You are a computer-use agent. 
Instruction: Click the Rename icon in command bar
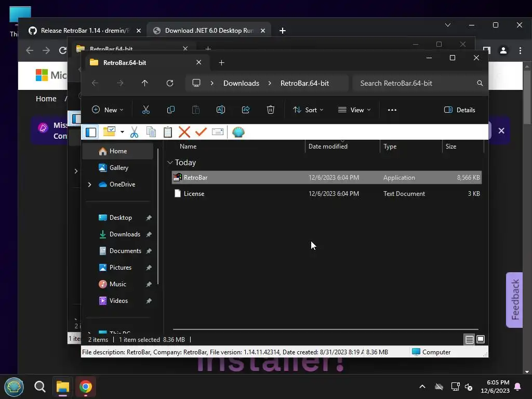(x=221, y=110)
